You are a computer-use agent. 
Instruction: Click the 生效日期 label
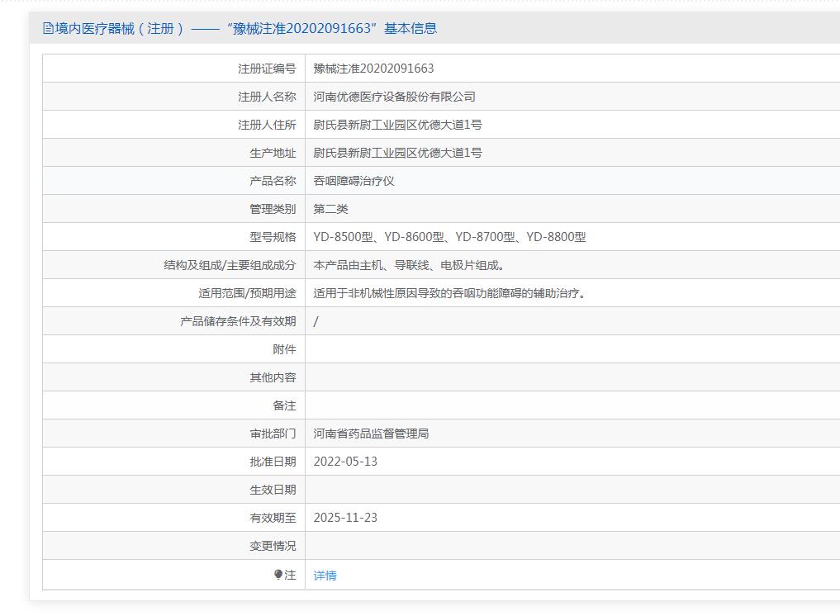273,490
